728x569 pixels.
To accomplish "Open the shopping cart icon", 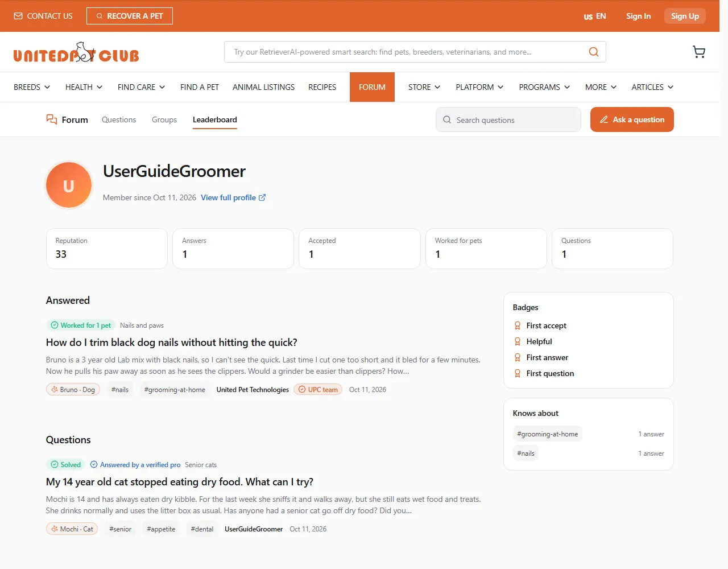I will tap(699, 52).
